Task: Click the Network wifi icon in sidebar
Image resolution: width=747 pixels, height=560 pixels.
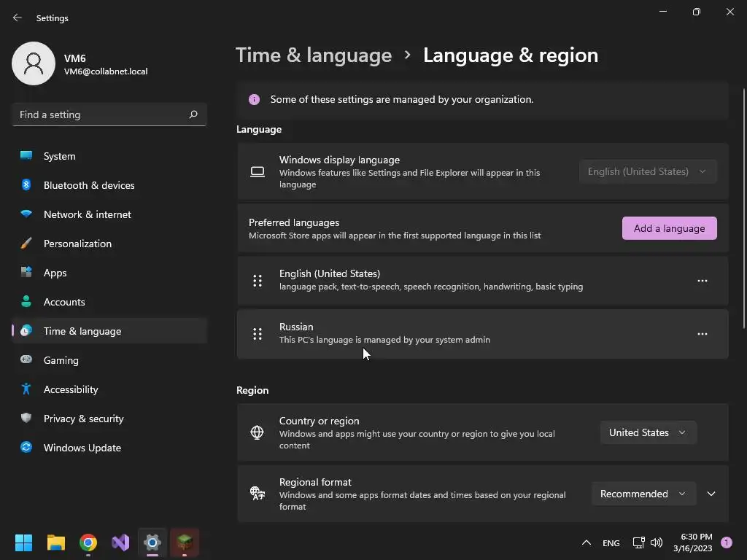Action: coord(26,214)
